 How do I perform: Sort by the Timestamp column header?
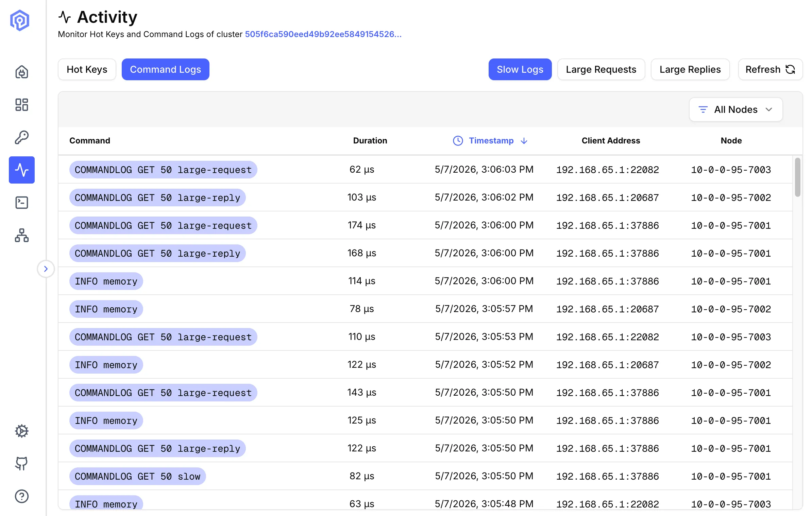491,141
